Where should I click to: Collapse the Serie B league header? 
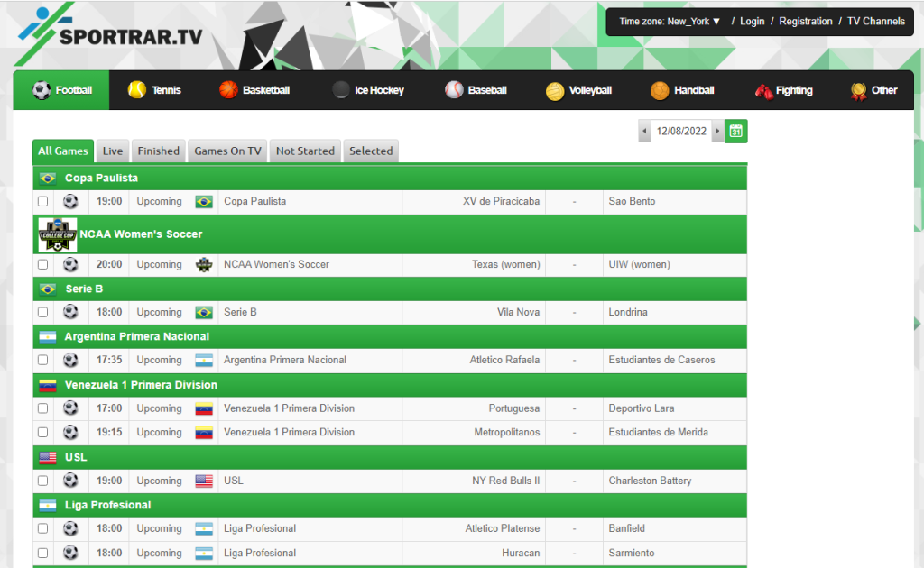click(390, 289)
